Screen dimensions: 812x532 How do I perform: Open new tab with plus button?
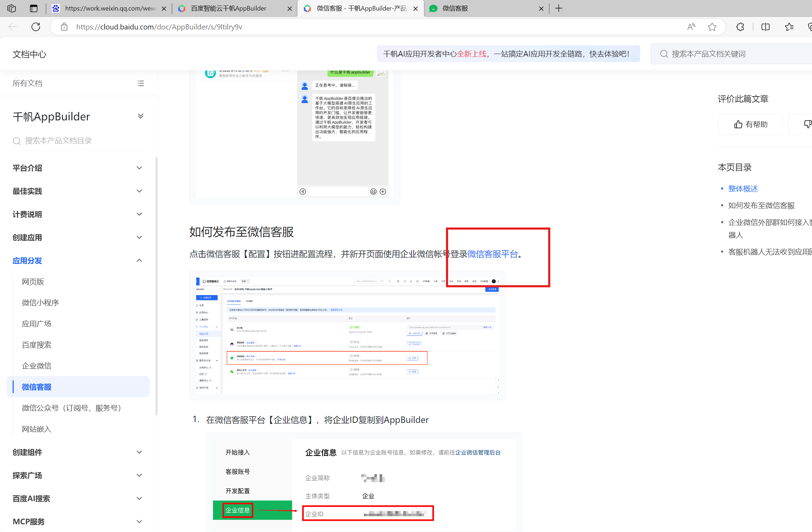click(559, 8)
